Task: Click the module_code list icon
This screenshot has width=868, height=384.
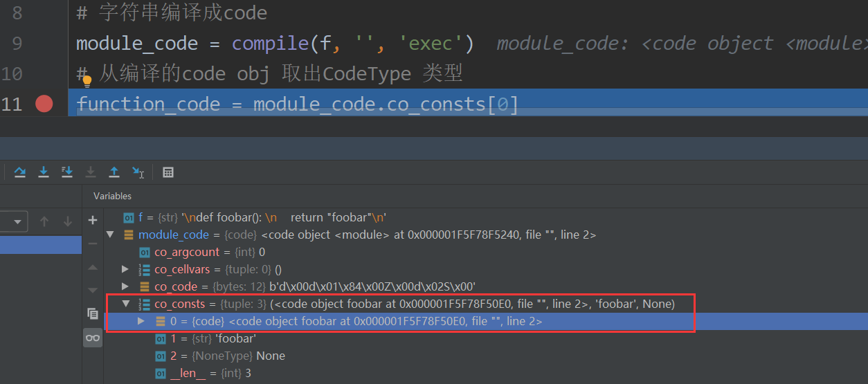Action: [x=128, y=235]
